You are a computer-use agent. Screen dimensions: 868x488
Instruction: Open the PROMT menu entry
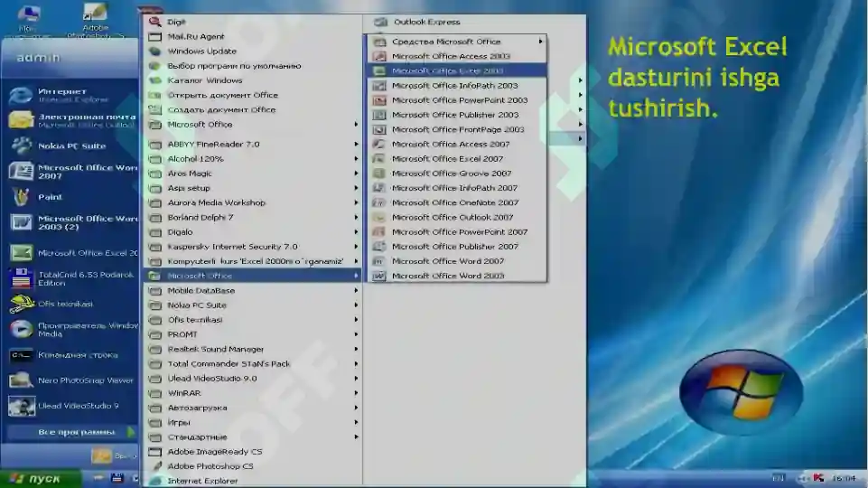tap(253, 334)
